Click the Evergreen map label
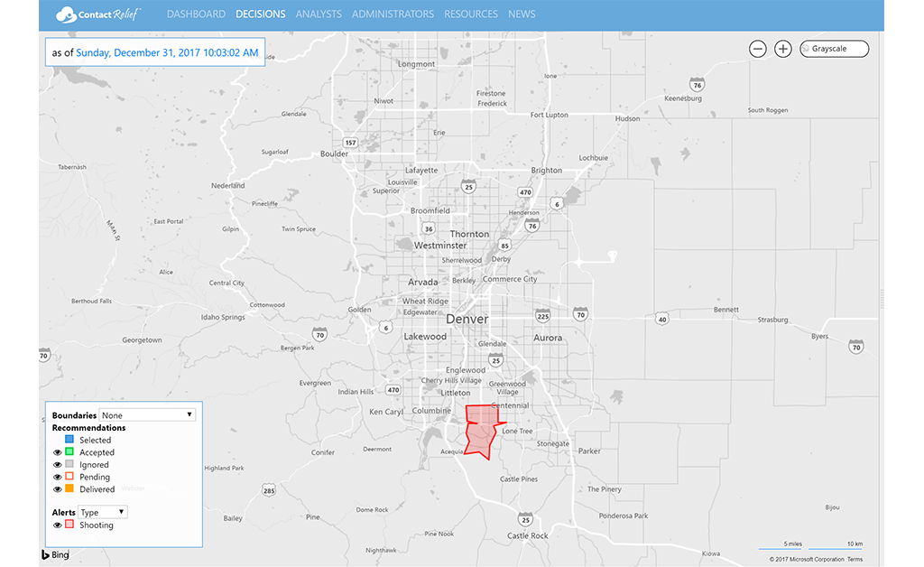Viewport: 924px width, 567px height. [x=315, y=383]
